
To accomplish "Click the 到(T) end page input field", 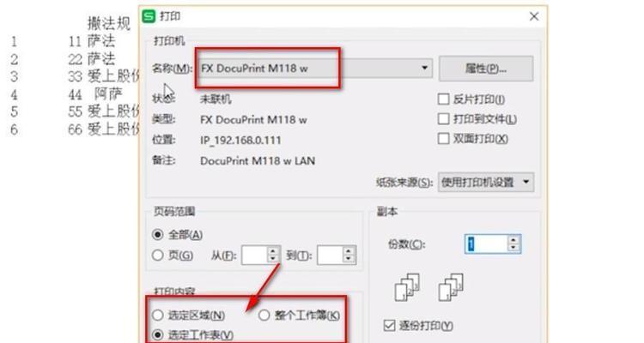I will click(330, 256).
